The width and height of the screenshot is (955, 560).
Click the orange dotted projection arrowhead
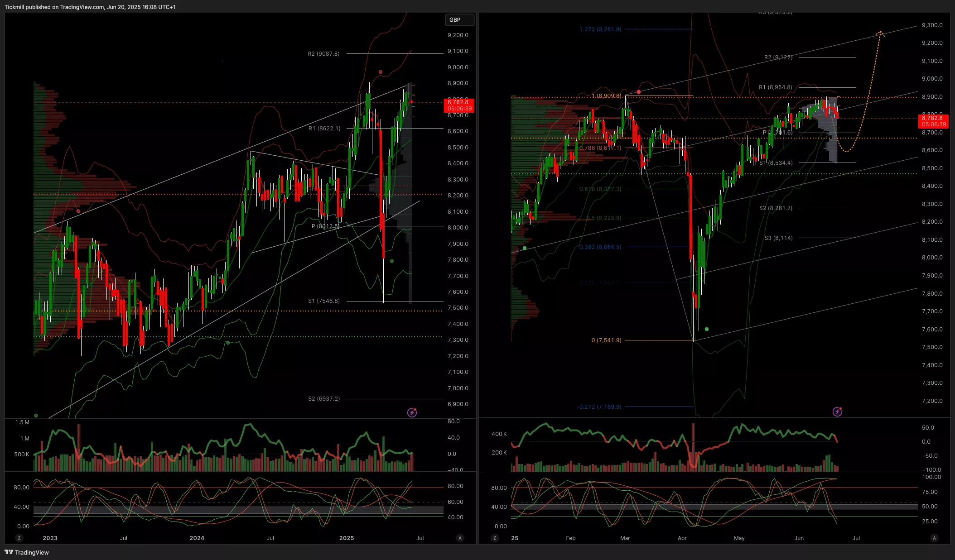click(880, 33)
